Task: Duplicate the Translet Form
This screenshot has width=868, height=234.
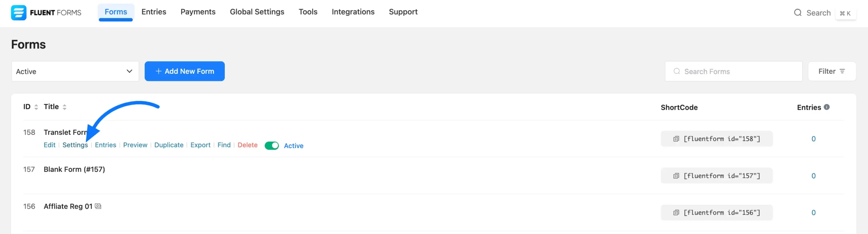Action: coord(169,145)
